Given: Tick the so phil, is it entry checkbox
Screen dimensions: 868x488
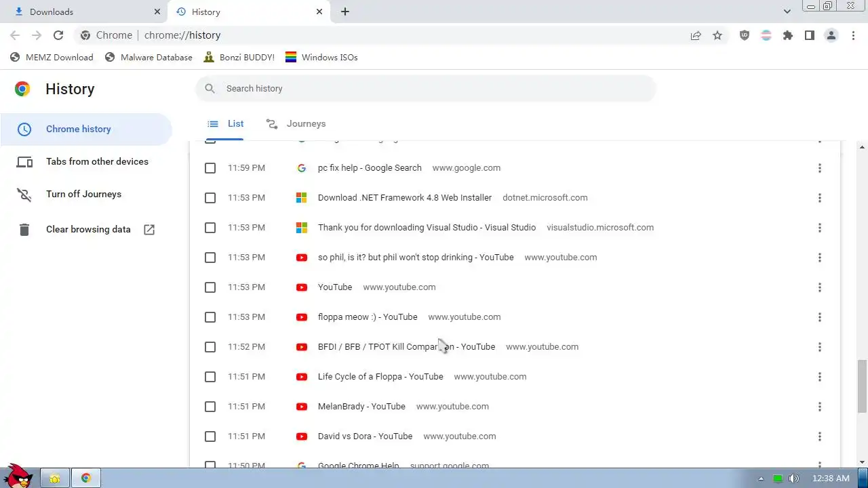Looking at the screenshot, I should tap(210, 258).
